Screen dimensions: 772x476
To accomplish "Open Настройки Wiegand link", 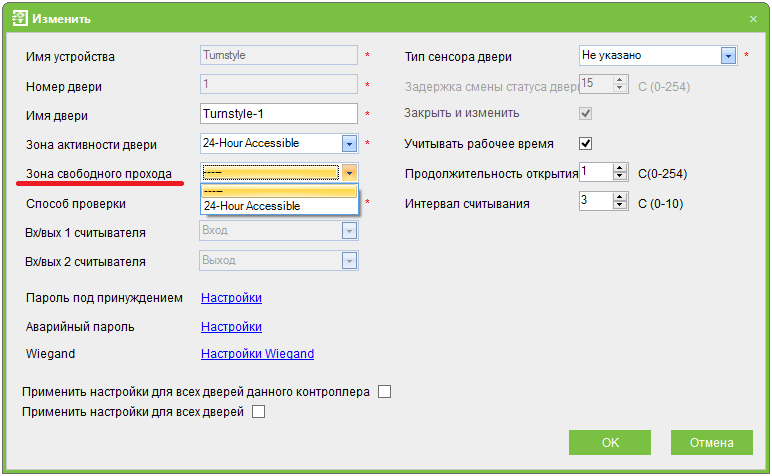I will (257, 354).
